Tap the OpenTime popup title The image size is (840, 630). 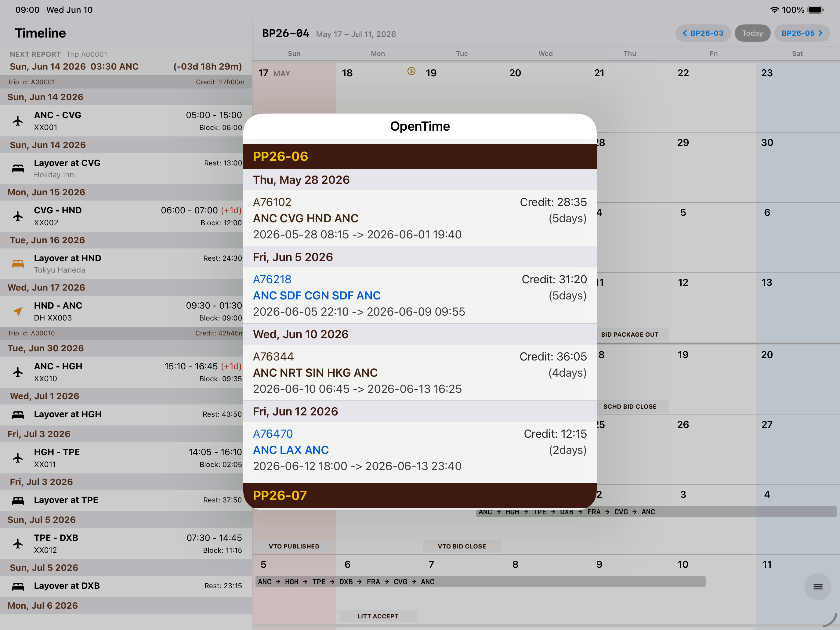pyautogui.click(x=420, y=126)
